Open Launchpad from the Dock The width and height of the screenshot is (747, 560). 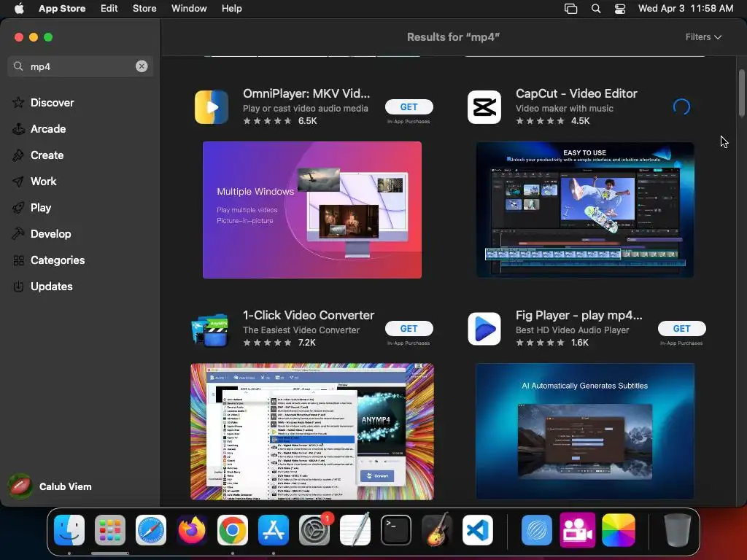tap(110, 530)
